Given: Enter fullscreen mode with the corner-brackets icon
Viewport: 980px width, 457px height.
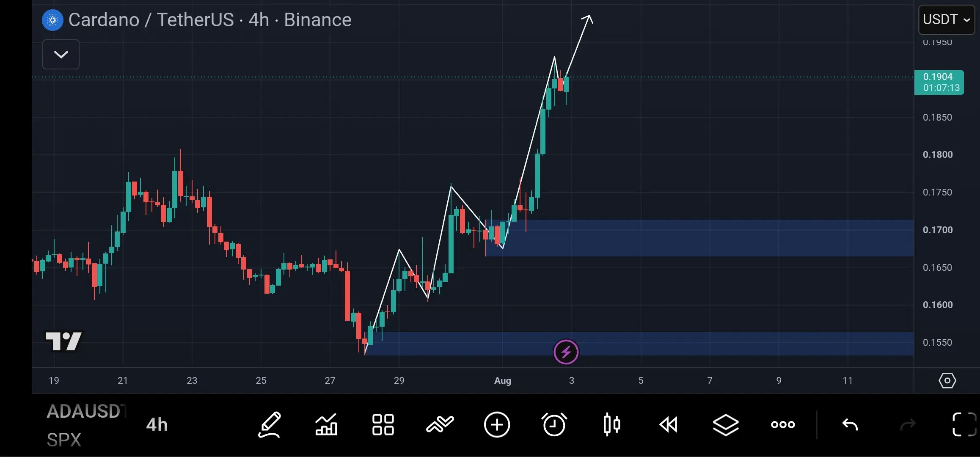Looking at the screenshot, I should coord(964,424).
